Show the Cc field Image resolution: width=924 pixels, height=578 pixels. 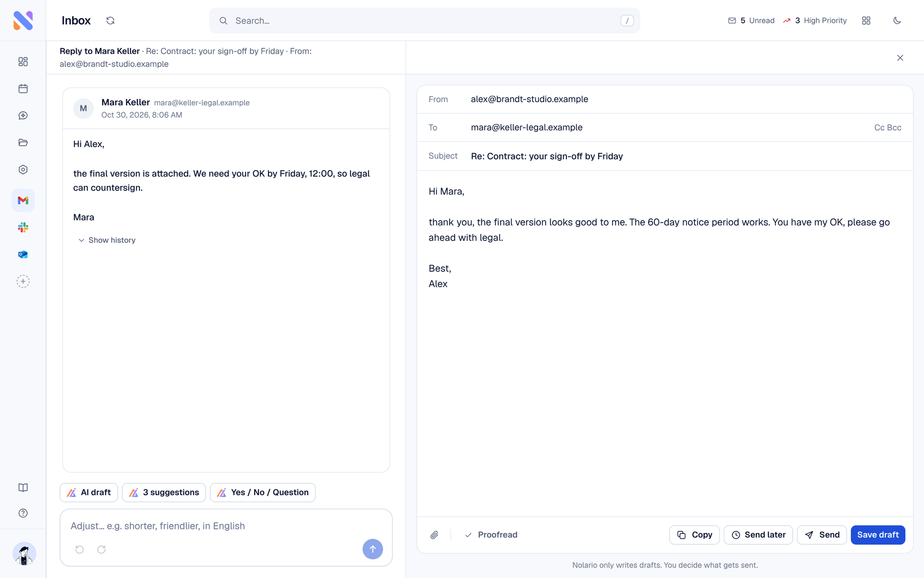click(879, 128)
